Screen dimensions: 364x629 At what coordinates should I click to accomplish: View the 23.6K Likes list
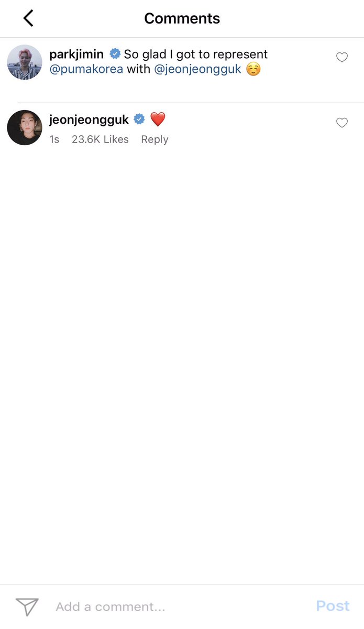100,139
